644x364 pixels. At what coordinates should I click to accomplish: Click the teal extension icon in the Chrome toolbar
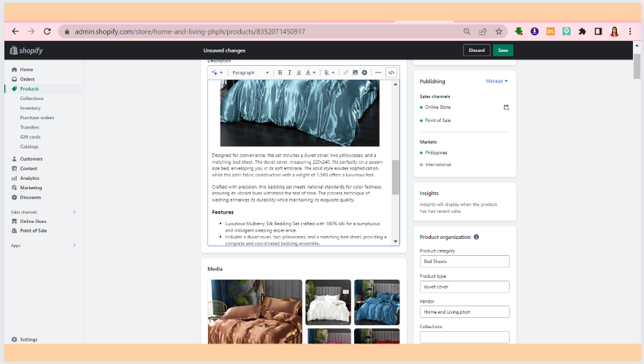(567, 31)
